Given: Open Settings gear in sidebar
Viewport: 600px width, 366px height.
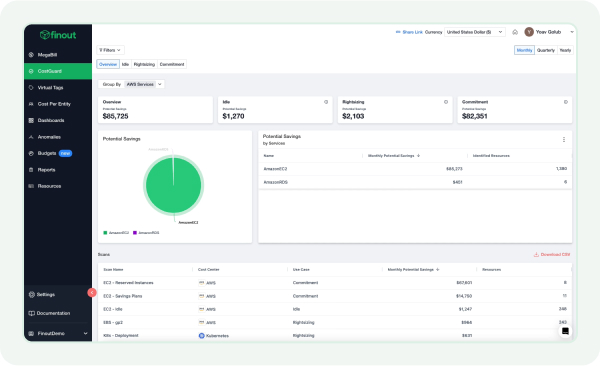Looking at the screenshot, I should (x=32, y=294).
